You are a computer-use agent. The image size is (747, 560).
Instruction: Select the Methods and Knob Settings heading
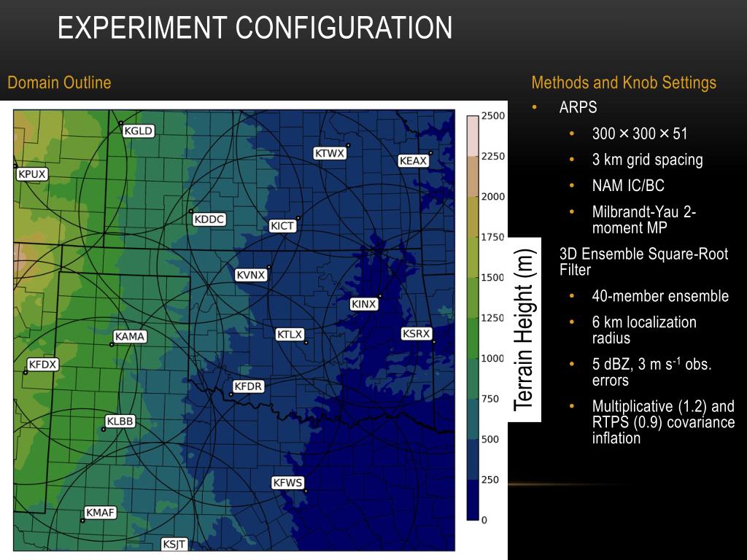pyautogui.click(x=624, y=82)
